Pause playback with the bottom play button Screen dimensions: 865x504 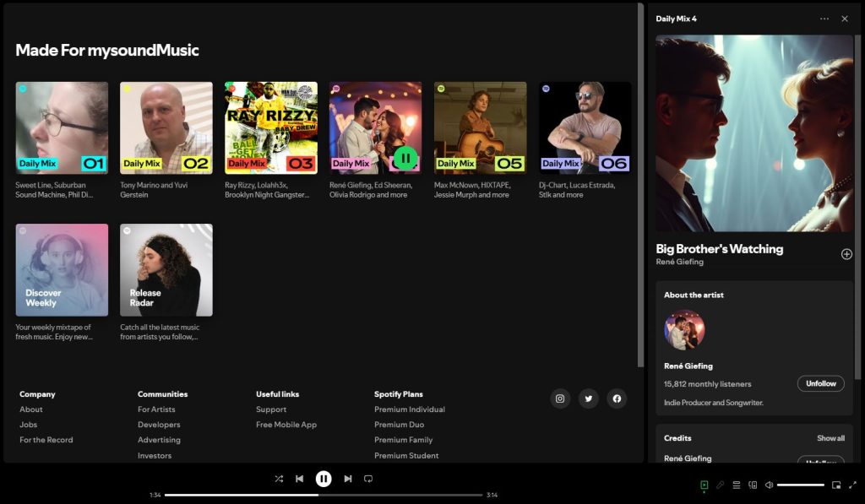point(324,479)
